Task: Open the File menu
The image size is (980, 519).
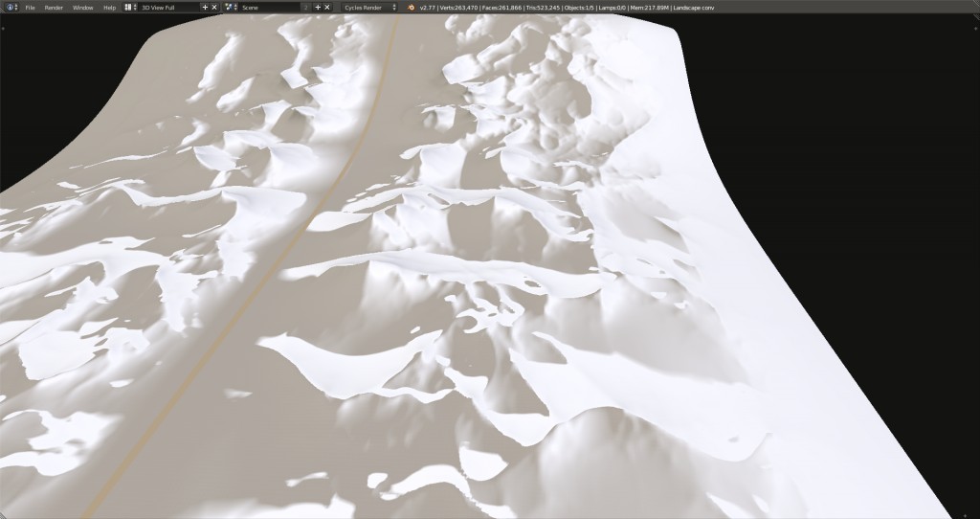Action: 30,7
